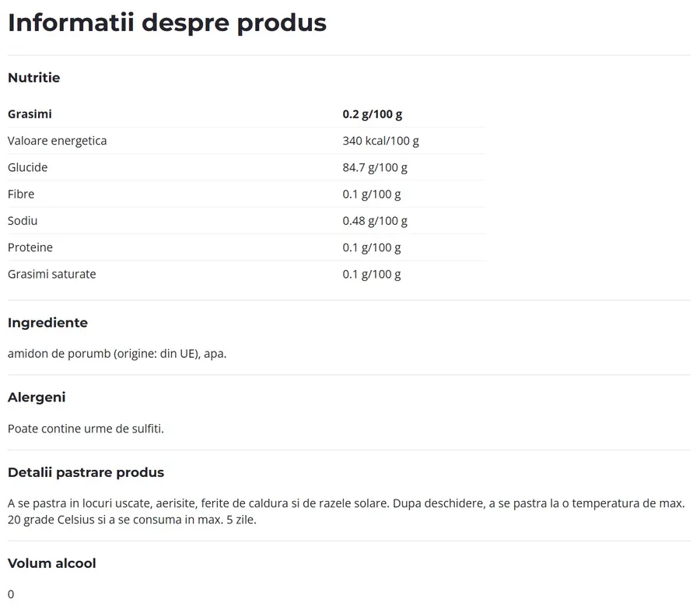
Task: Select the "Fibre" nutrition row label
Action: (x=21, y=194)
